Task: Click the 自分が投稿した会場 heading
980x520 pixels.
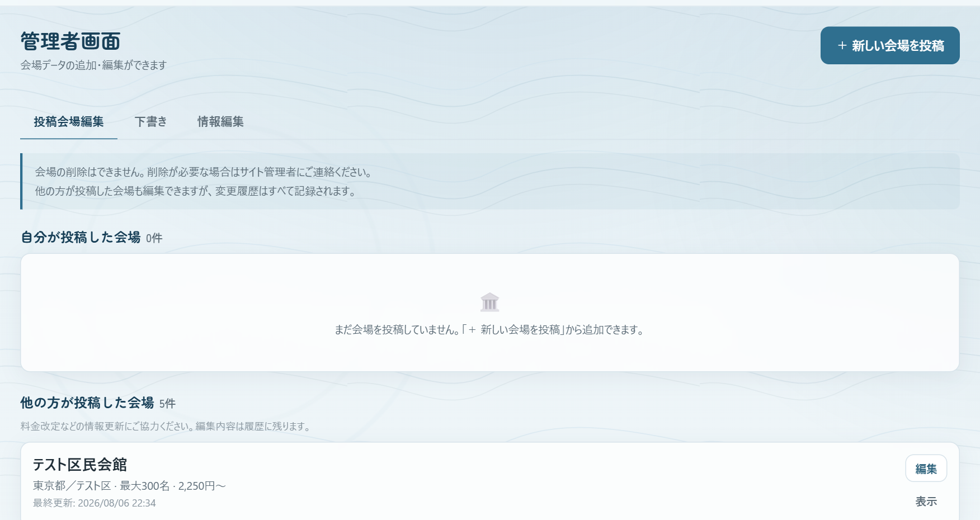Action: 81,237
